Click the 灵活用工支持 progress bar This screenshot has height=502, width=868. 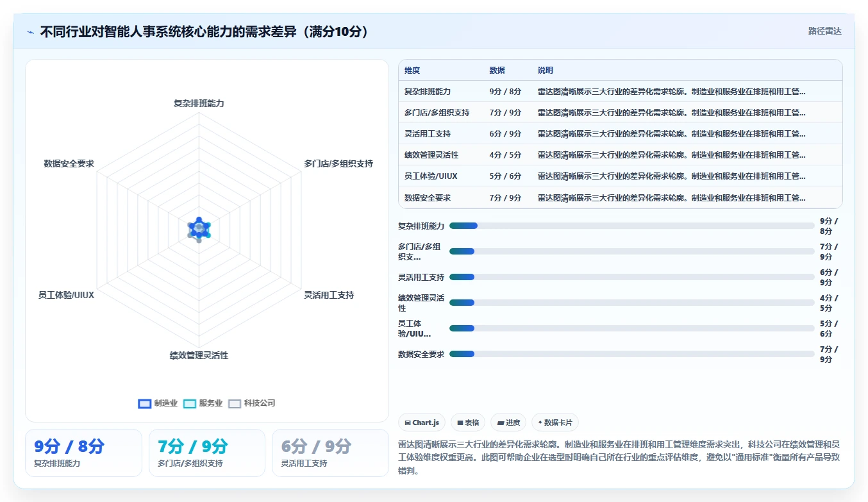click(631, 277)
